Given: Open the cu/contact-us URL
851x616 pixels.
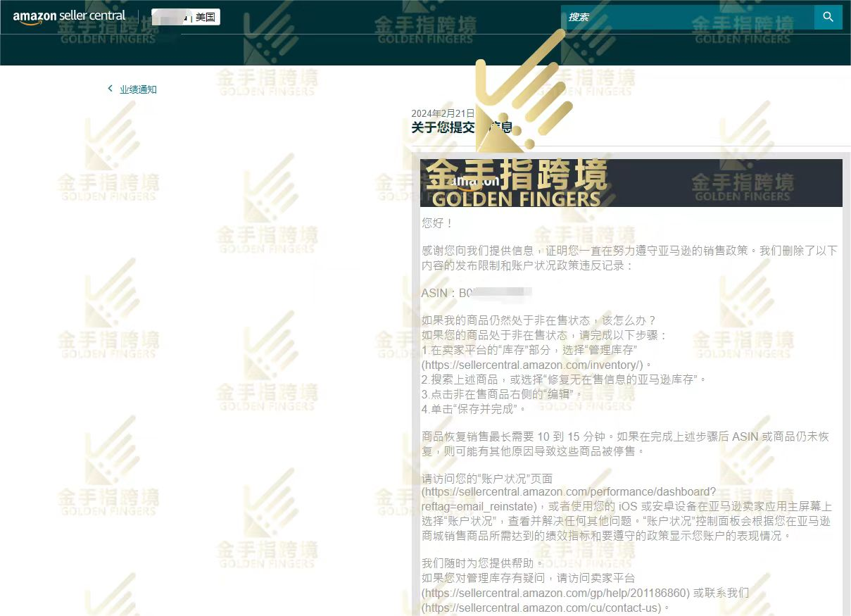Looking at the screenshot, I should point(542,608).
